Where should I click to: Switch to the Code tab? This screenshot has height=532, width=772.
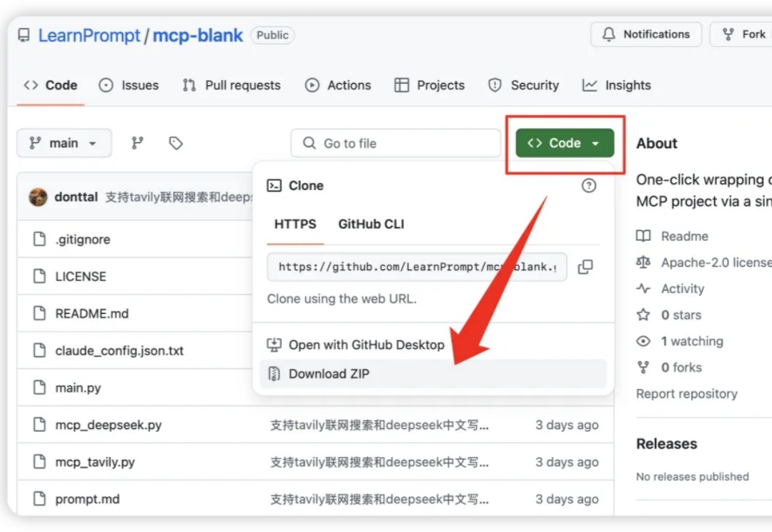coord(51,85)
